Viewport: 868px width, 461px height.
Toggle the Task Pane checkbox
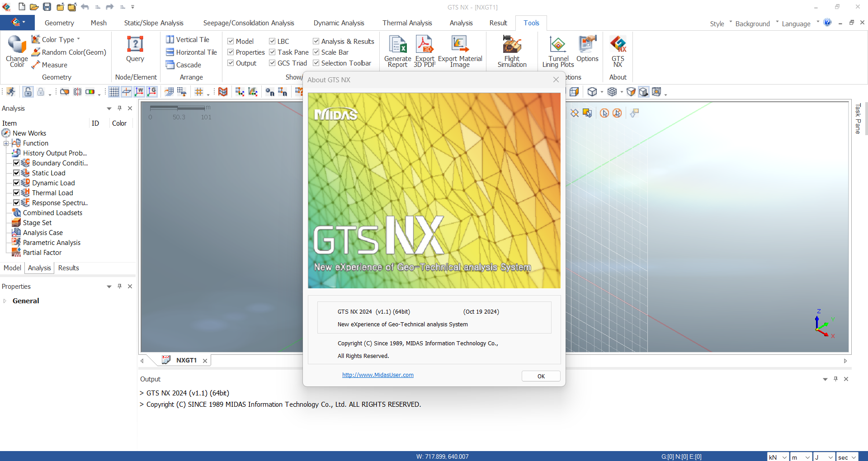coord(272,52)
